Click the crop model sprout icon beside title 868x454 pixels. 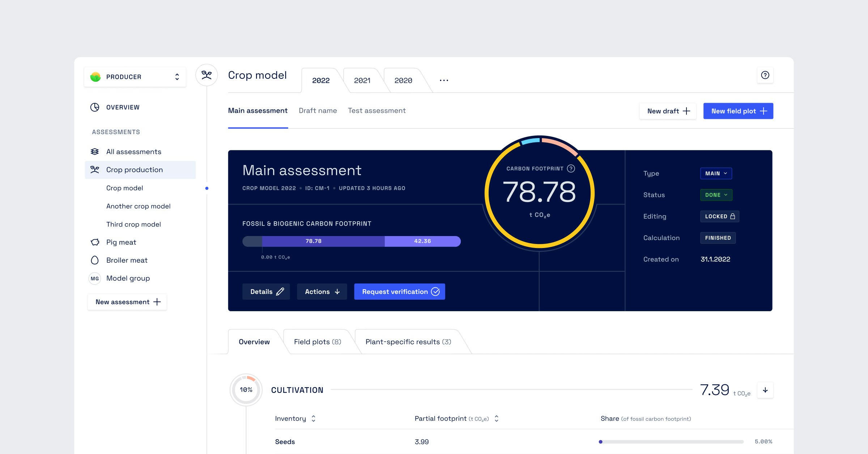(207, 75)
